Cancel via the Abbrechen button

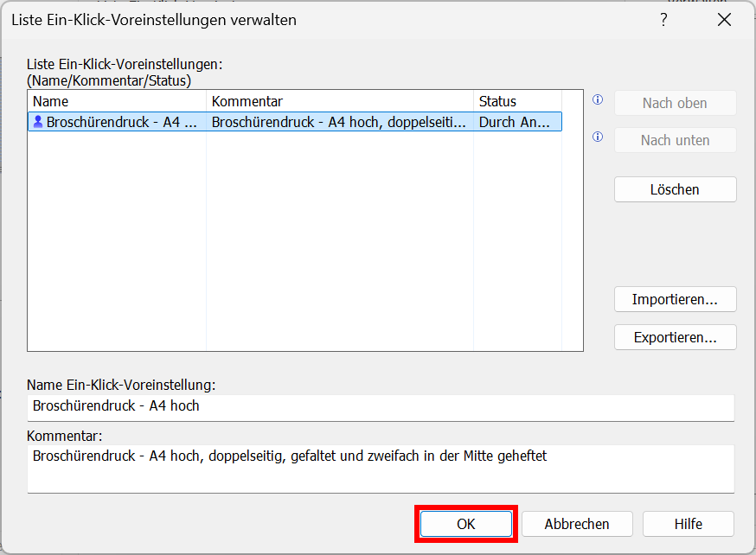point(577,524)
